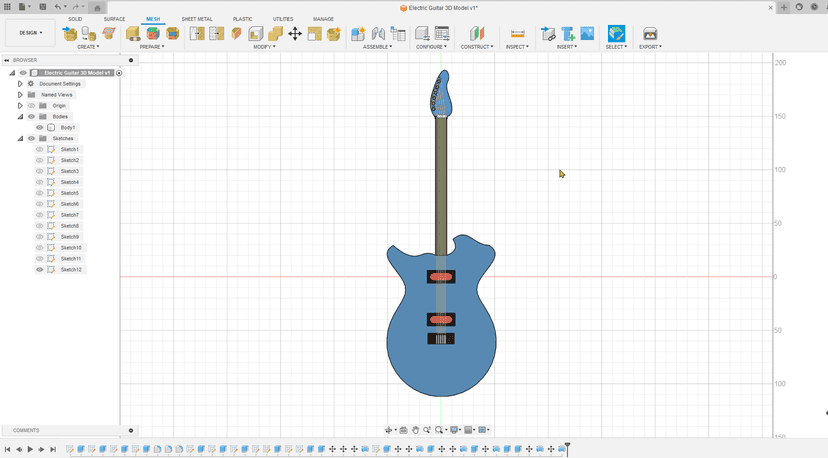Open the Data Panel grid icon
The width and height of the screenshot is (828, 458).
[8, 7]
